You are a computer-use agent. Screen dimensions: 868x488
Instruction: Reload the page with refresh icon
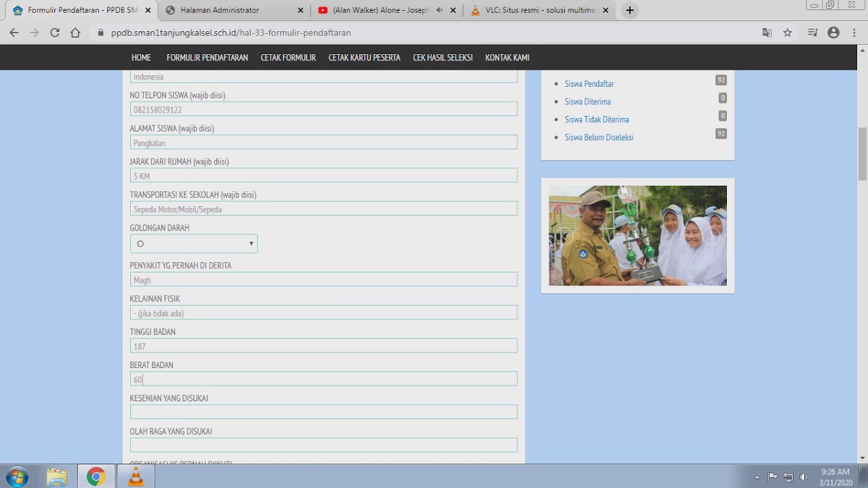click(x=55, y=33)
